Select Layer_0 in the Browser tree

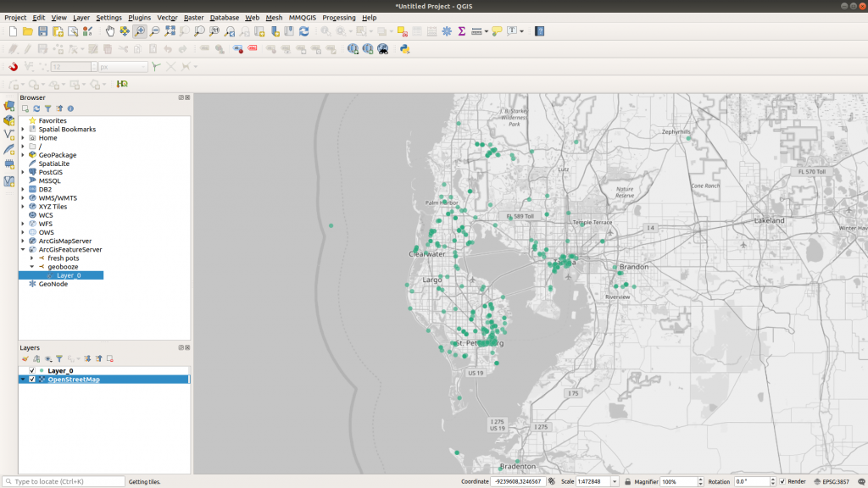click(69, 275)
